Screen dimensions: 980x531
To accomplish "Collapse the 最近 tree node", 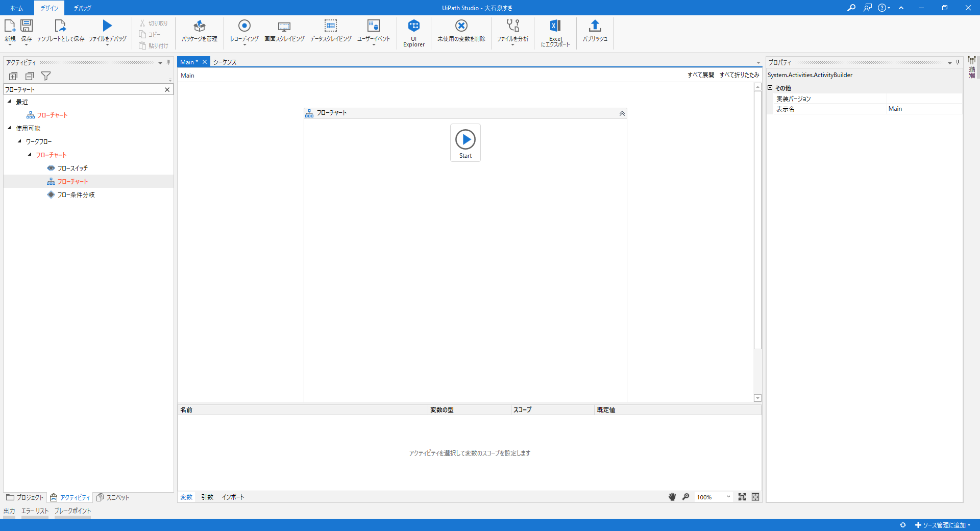I will [9, 102].
